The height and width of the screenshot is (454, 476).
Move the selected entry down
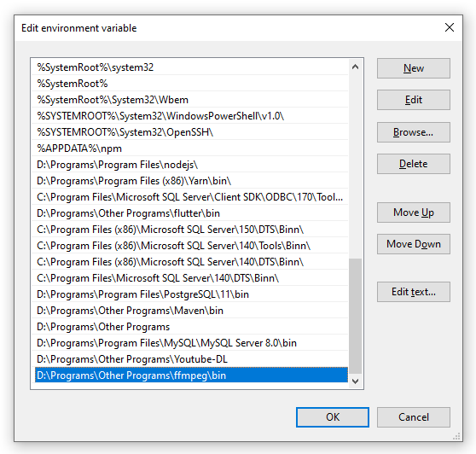point(414,244)
